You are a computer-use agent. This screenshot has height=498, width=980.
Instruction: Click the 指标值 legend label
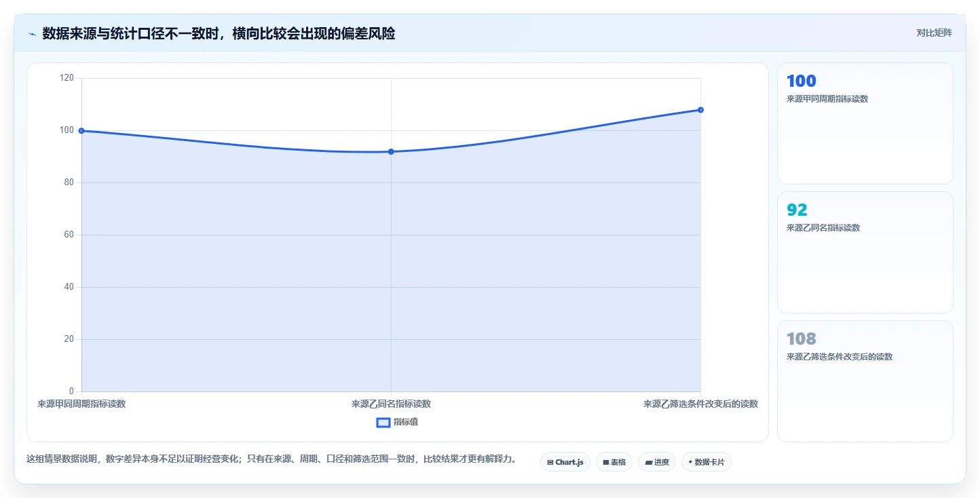(x=406, y=422)
